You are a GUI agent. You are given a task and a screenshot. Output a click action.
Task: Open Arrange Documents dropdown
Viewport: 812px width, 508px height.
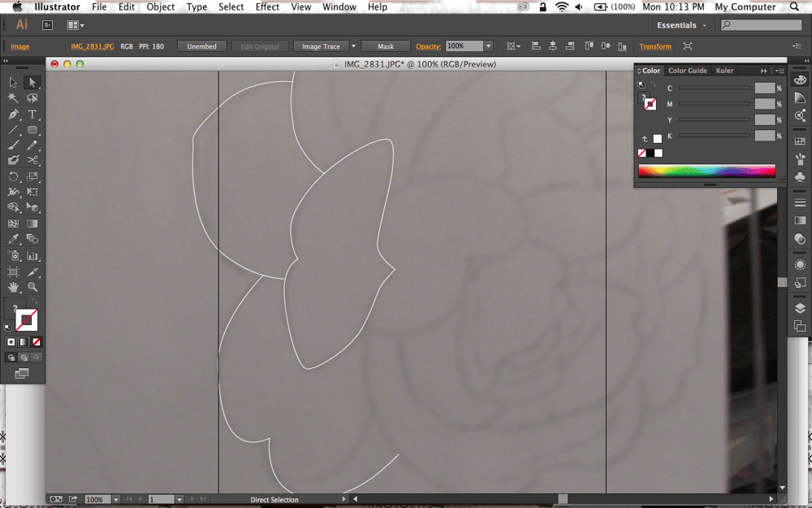pos(76,25)
